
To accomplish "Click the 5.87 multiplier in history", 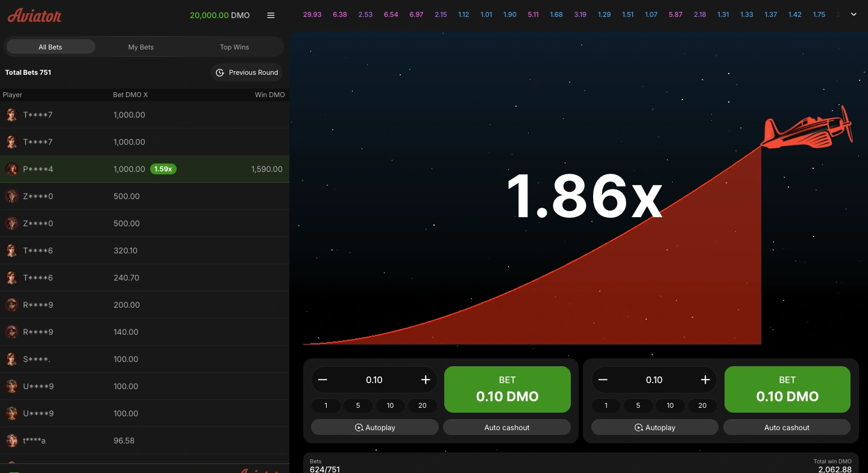I will pos(676,14).
